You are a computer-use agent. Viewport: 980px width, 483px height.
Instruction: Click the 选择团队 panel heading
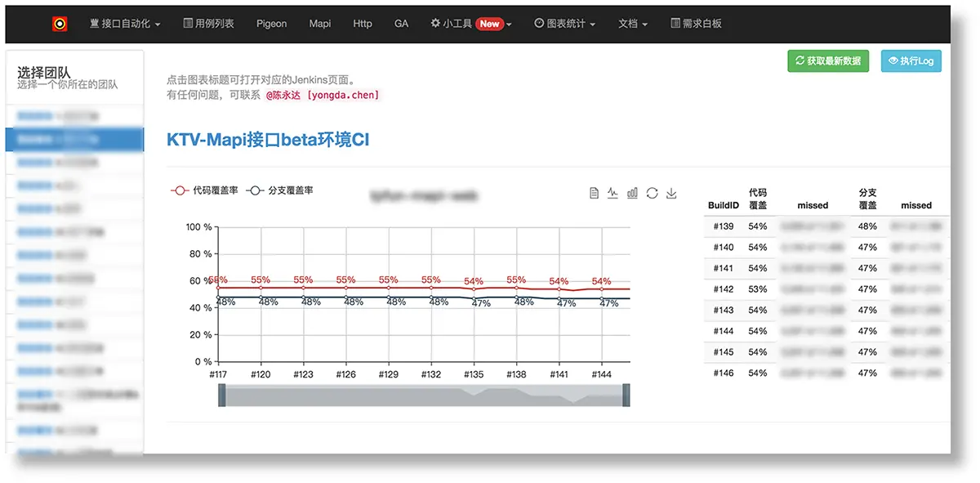44,73
